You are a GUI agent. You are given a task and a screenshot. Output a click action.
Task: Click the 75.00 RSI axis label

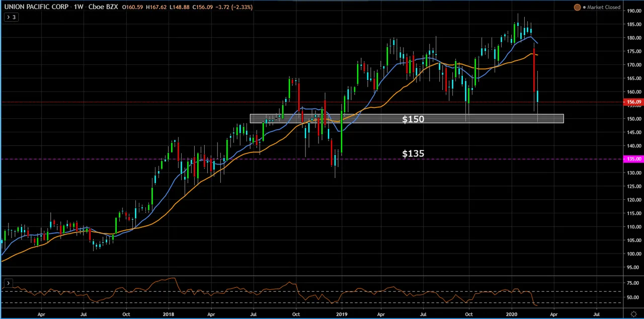pyautogui.click(x=633, y=283)
